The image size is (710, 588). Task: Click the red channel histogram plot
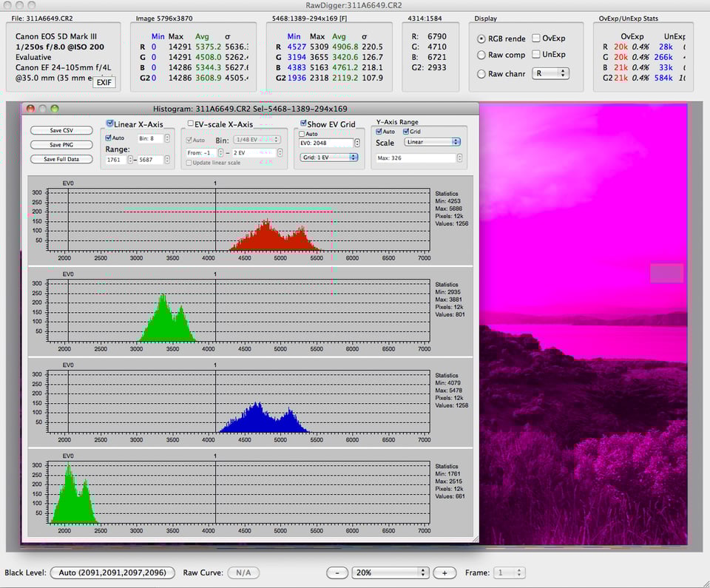tap(239, 220)
